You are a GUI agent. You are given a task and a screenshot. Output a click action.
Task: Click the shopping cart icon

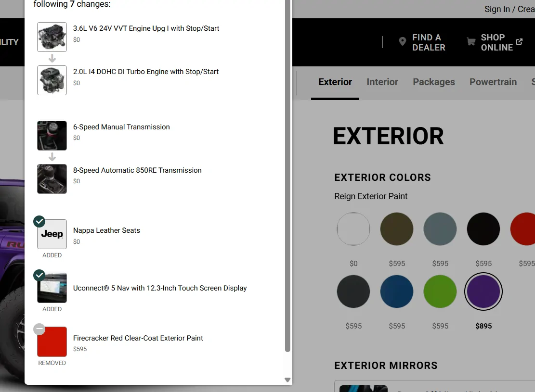point(471,41)
